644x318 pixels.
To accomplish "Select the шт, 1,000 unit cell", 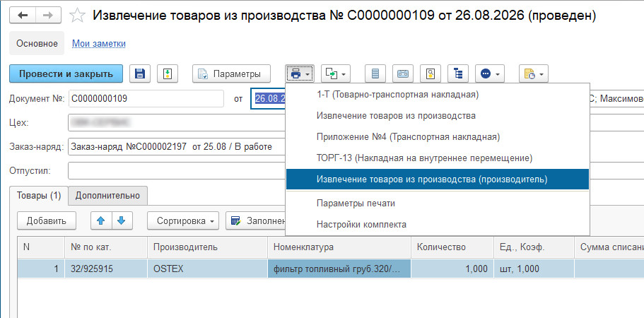I will [534, 269].
